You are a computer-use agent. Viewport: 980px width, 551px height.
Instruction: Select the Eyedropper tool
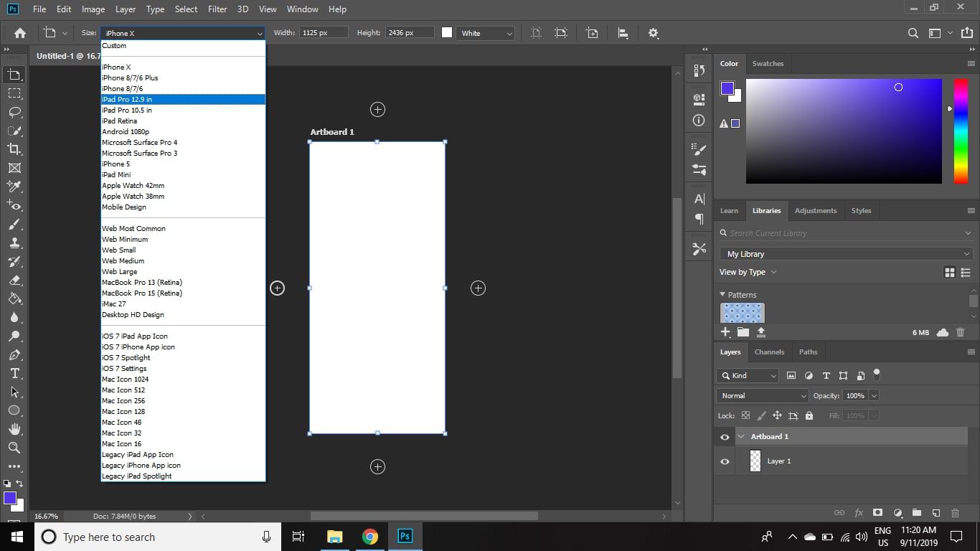pyautogui.click(x=14, y=187)
